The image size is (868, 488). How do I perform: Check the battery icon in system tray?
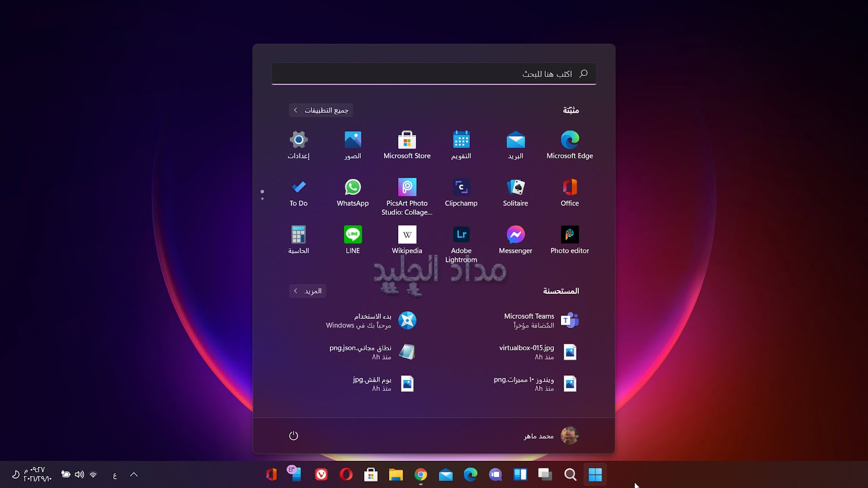tap(66, 474)
